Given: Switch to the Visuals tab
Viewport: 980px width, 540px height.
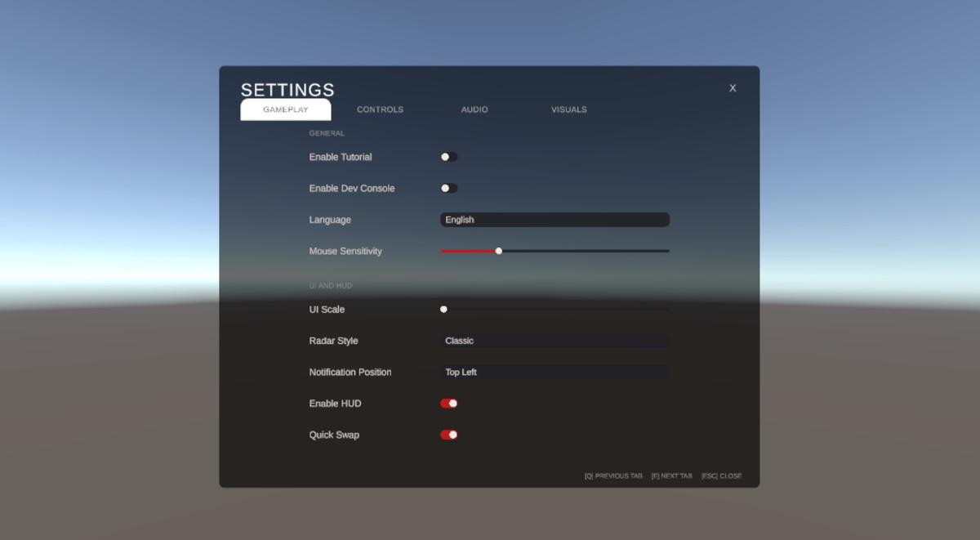Looking at the screenshot, I should click(x=568, y=109).
